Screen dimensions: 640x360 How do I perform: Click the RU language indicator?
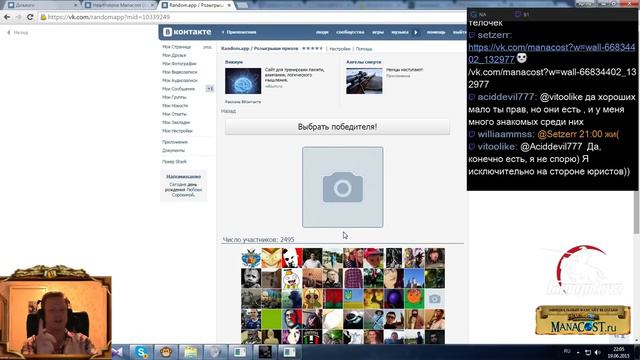point(567,351)
